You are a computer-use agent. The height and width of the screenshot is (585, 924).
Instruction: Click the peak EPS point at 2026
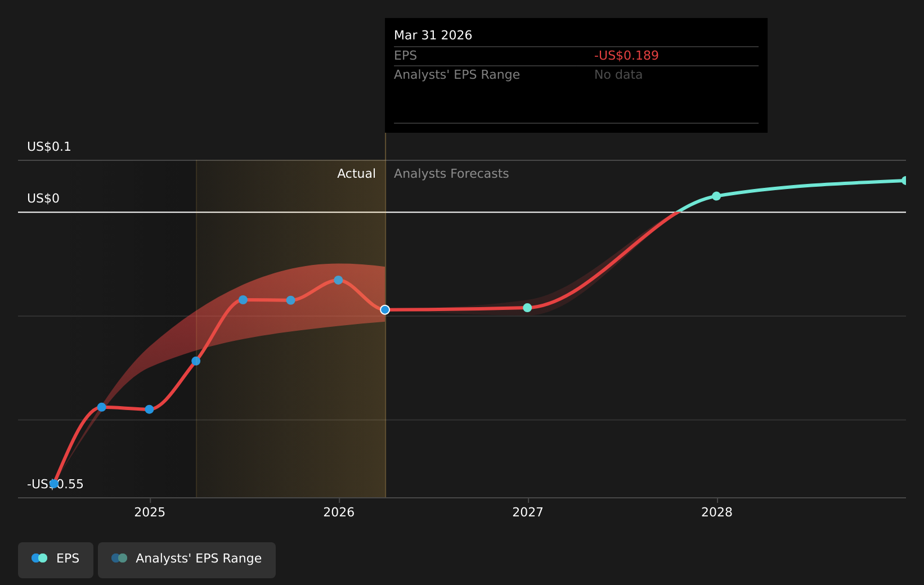(x=338, y=280)
